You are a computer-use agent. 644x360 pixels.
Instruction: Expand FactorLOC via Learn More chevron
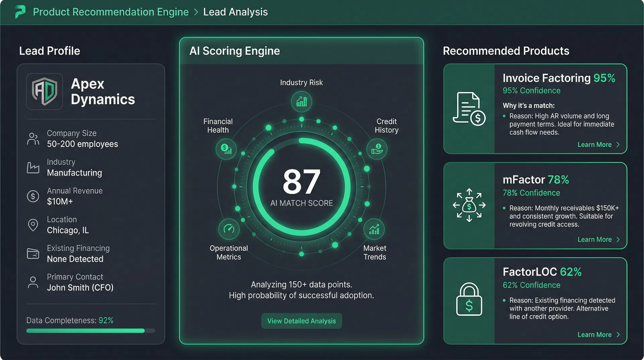pyautogui.click(x=618, y=335)
